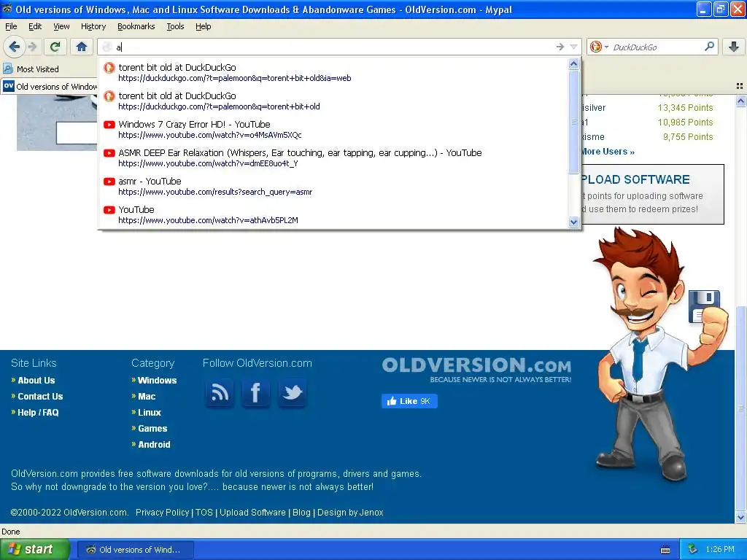Choose the asmr - YouTube suggestion

click(x=333, y=186)
